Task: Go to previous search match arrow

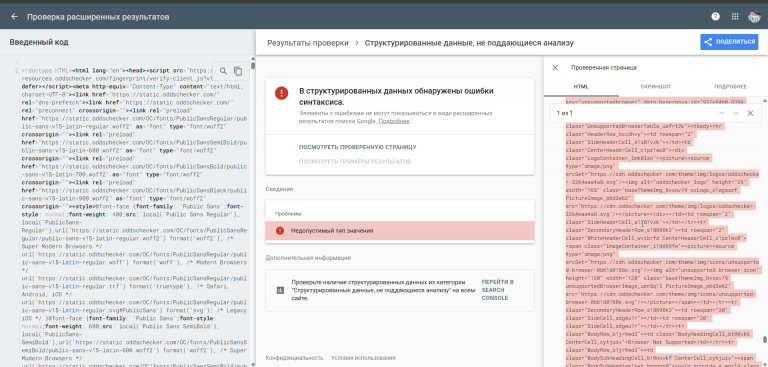Action: click(x=721, y=113)
